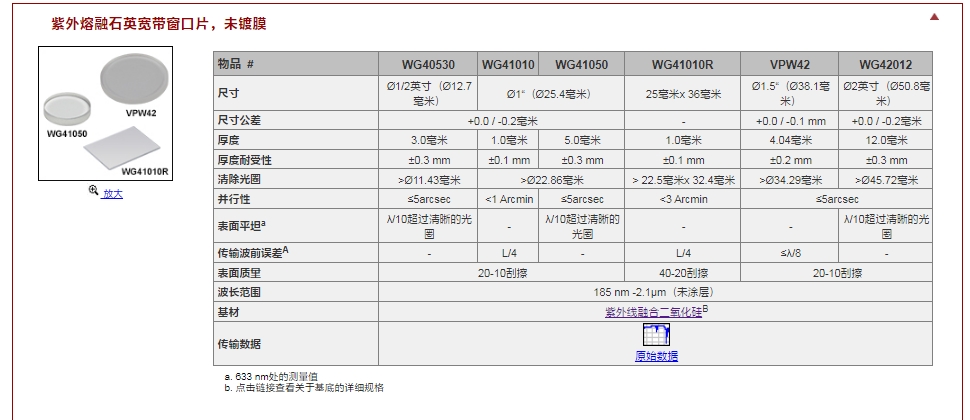Click the 25毫米x 36毫米 size cell
This screenshot has width=970, height=420.
tap(682, 94)
